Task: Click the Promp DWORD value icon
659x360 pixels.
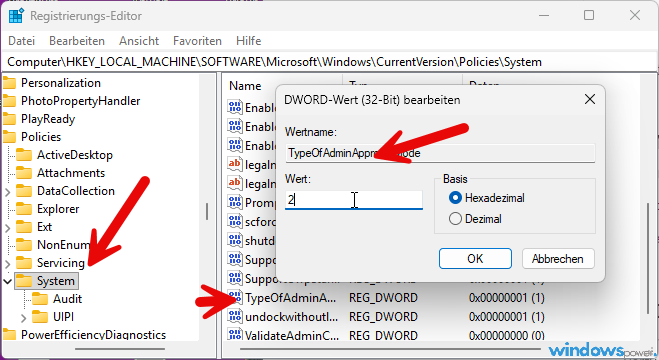Action: pyautogui.click(x=235, y=202)
